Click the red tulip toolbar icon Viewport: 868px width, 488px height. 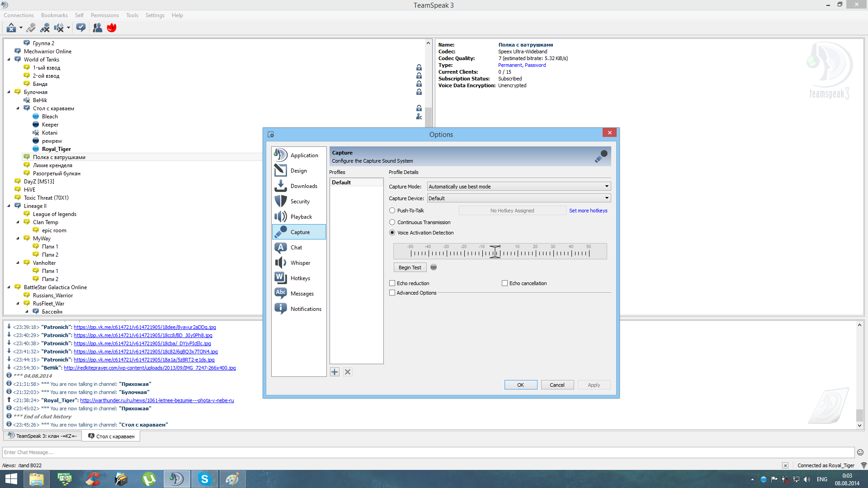pyautogui.click(x=112, y=28)
